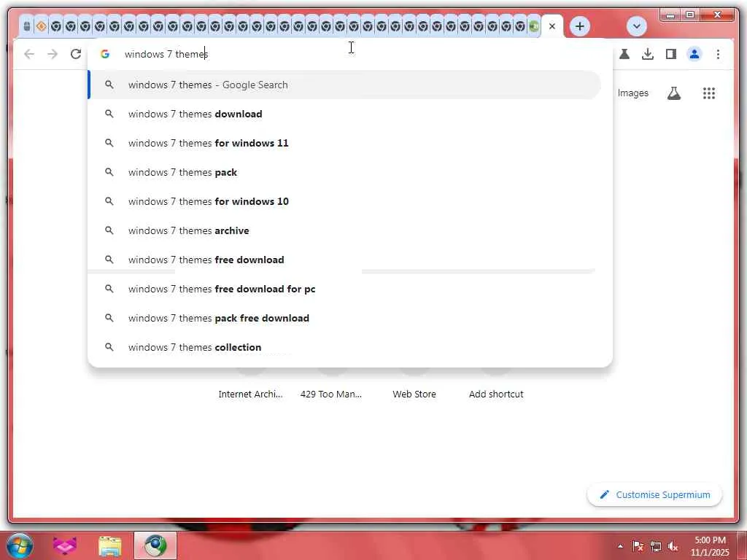Viewport: 747px width, 560px height.
Task: Open the taskbar clock showing 5:00 PM
Action: click(x=710, y=546)
